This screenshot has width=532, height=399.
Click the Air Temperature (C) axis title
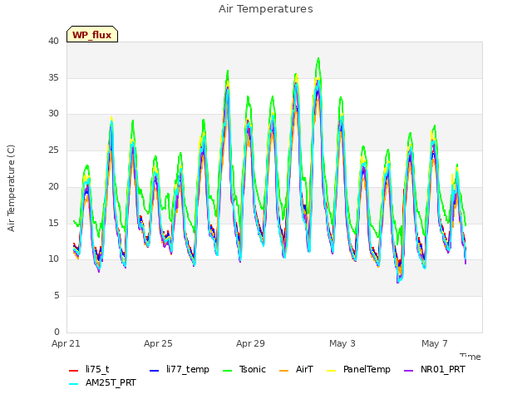point(11,188)
